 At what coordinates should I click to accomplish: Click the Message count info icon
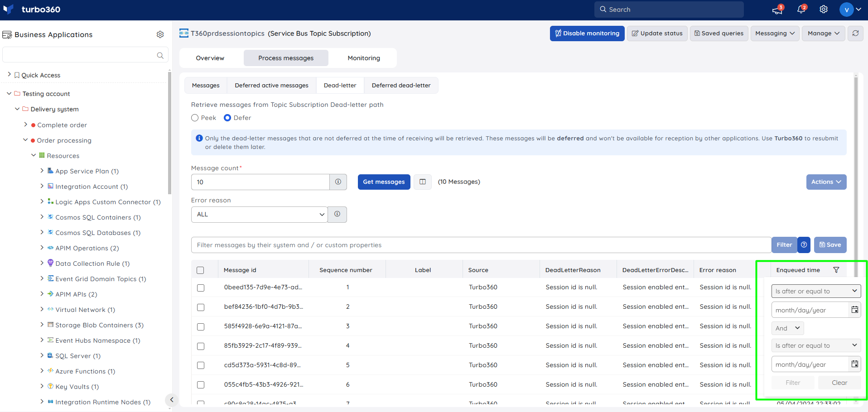tap(338, 182)
